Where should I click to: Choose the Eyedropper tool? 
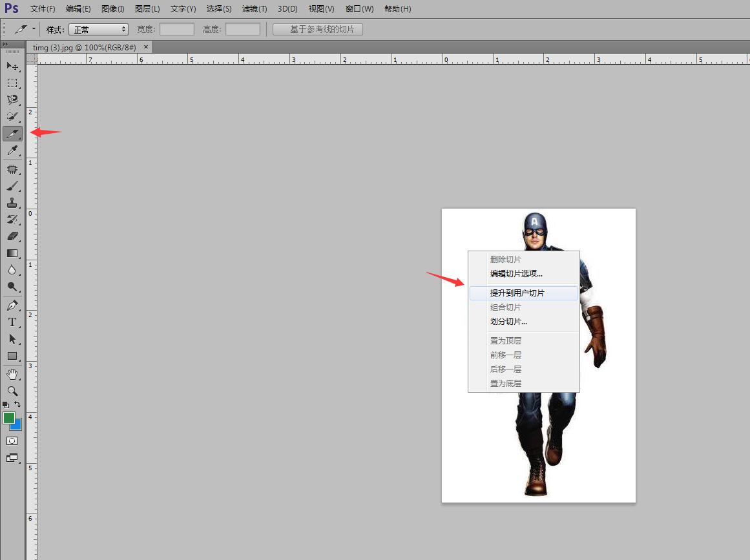click(x=12, y=150)
